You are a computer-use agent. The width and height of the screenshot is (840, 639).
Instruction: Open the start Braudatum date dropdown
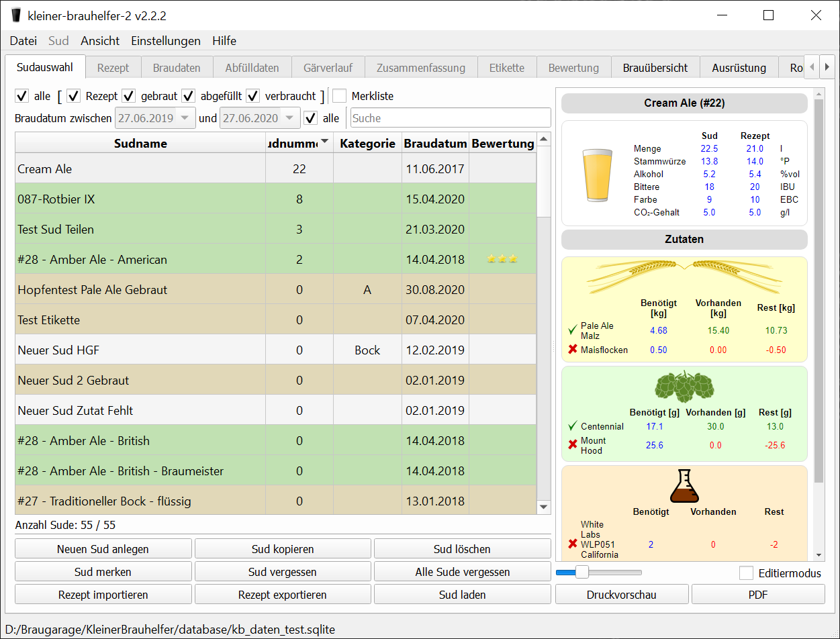click(x=185, y=118)
